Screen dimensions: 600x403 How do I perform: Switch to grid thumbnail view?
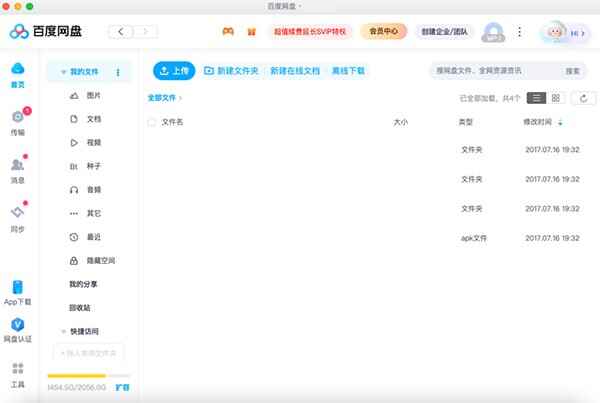point(556,98)
